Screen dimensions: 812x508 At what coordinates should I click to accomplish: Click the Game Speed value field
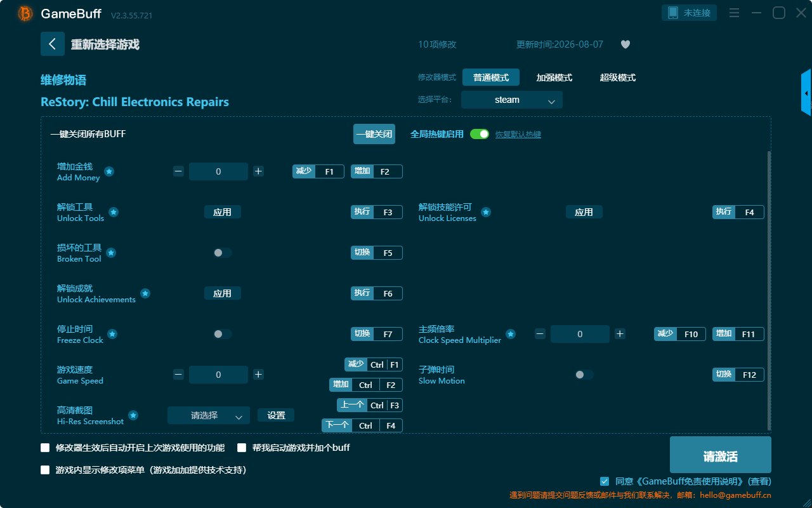pos(218,375)
